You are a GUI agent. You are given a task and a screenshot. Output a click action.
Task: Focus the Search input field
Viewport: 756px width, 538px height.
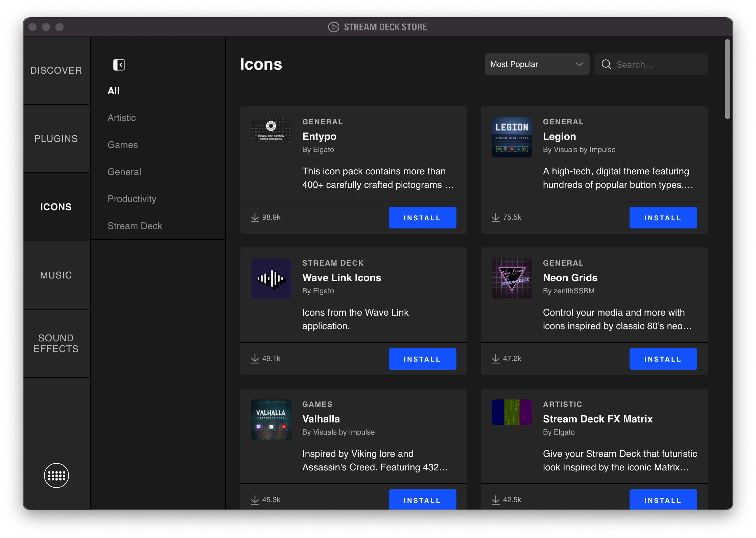pyautogui.click(x=651, y=64)
